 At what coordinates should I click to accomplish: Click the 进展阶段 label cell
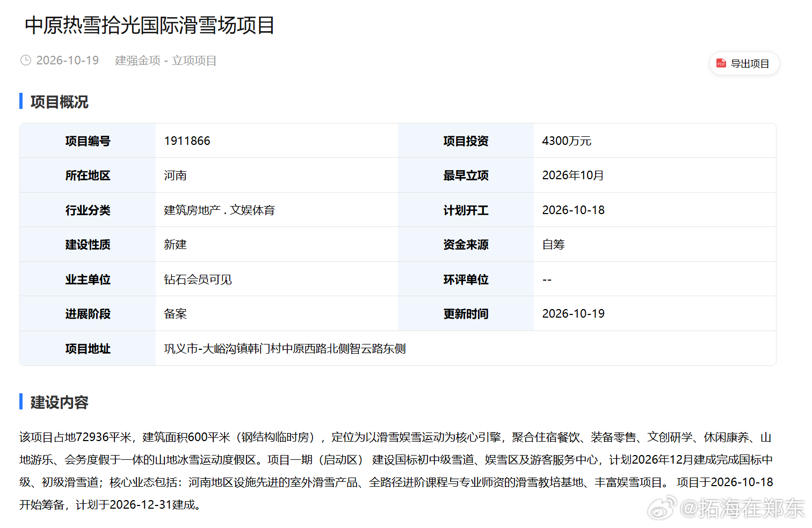click(88, 314)
